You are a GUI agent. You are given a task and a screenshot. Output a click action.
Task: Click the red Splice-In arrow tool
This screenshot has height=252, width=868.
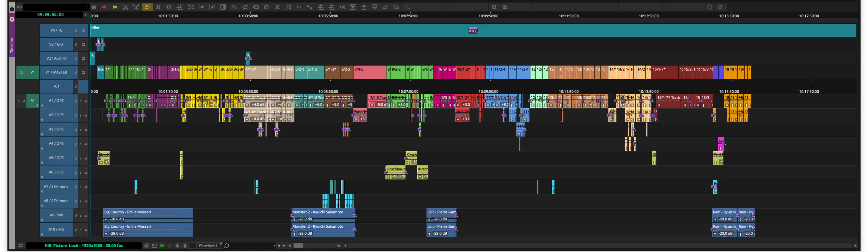(x=104, y=7)
